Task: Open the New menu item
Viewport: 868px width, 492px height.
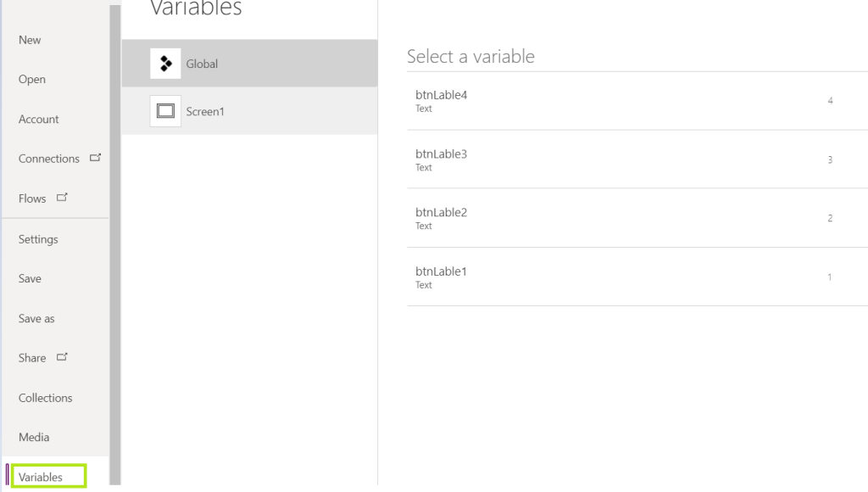Action: 30,40
